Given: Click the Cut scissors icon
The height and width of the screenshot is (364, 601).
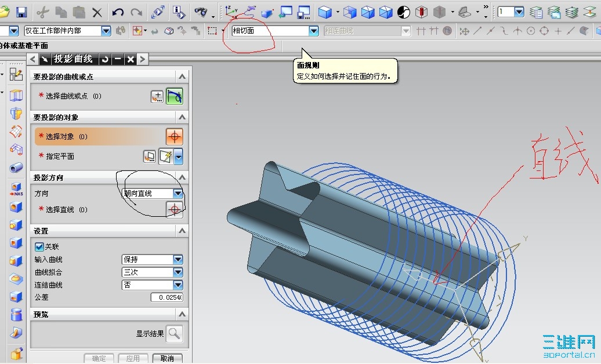Looking at the screenshot, I should click(x=42, y=12).
